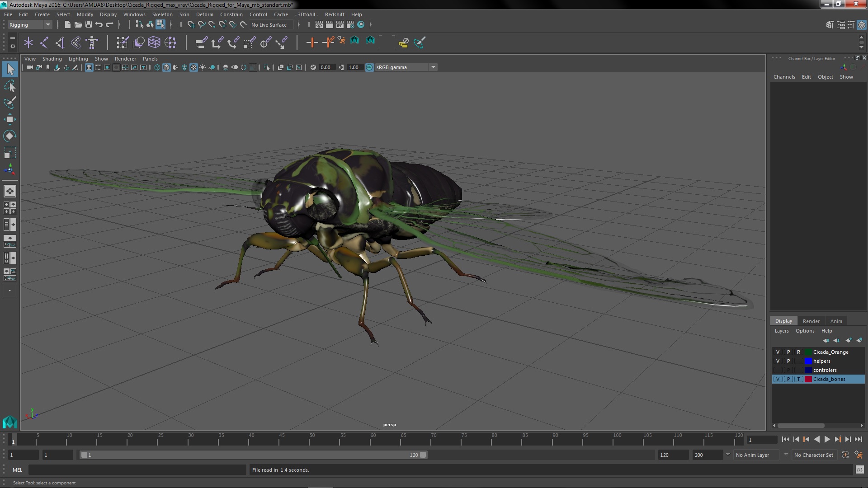Open the Skeleton menu
Image resolution: width=868 pixels, height=488 pixels.
pos(162,14)
